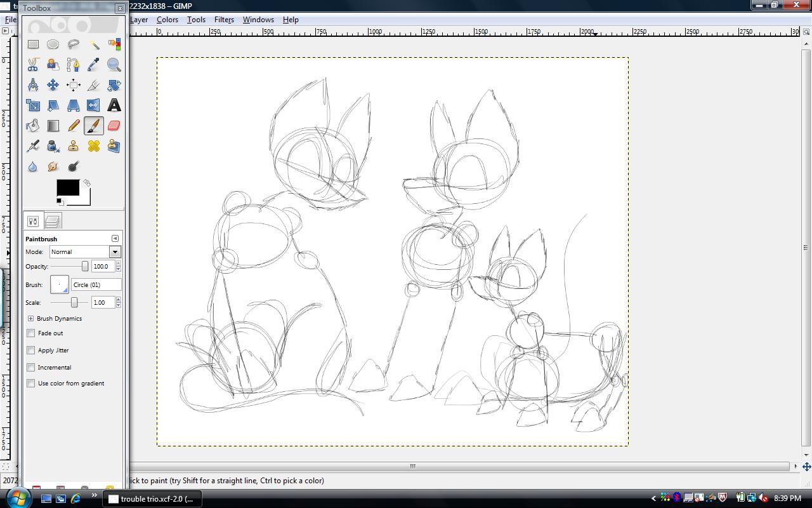Reset colors to default black and white
This screenshot has height=508, width=812.
60,202
